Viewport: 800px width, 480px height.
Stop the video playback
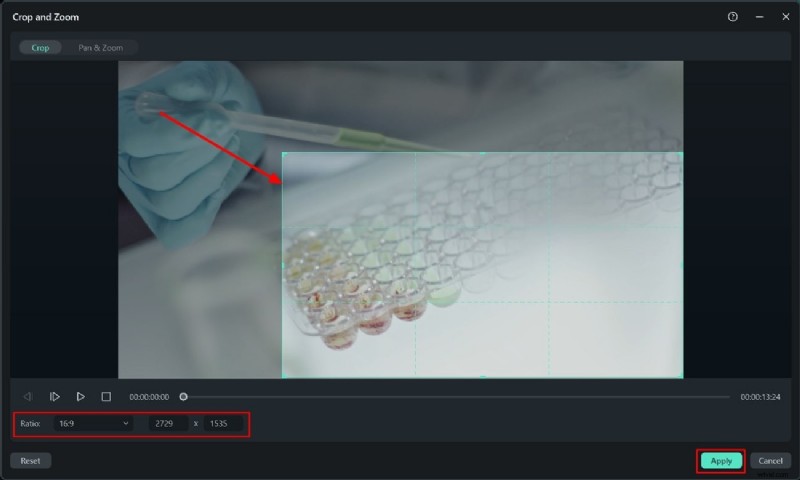coord(106,396)
